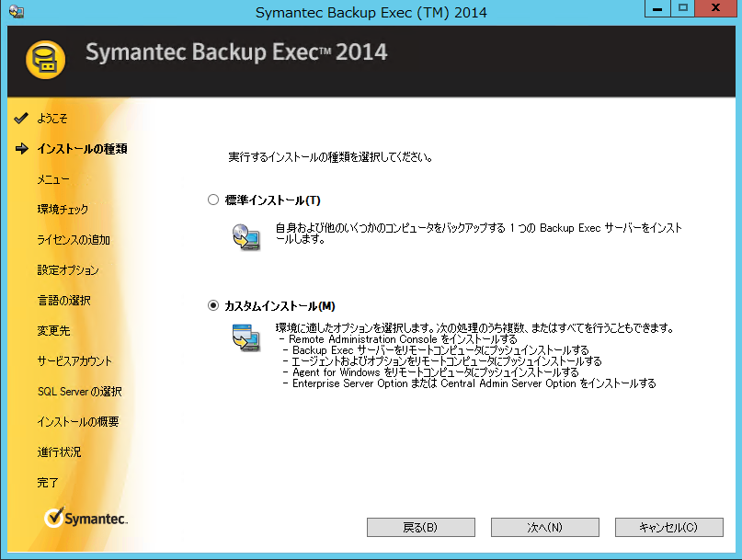Click the standard install description text

(479, 234)
